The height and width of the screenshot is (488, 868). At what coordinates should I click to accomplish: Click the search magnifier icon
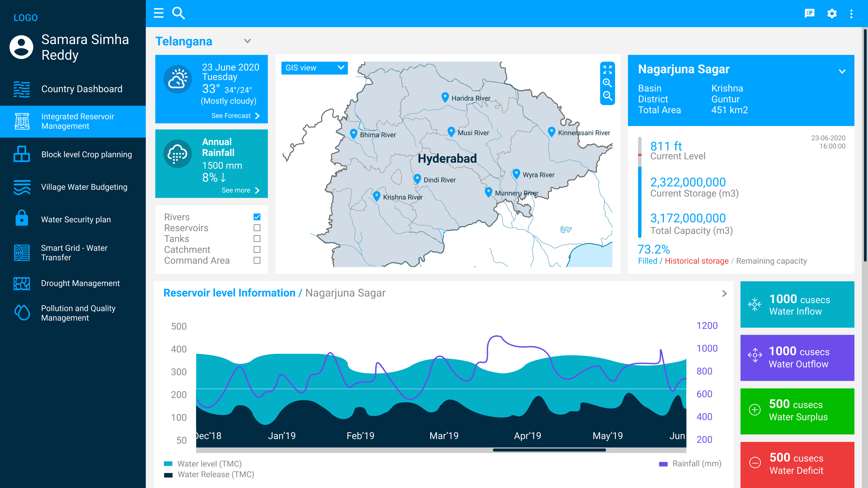[178, 13]
